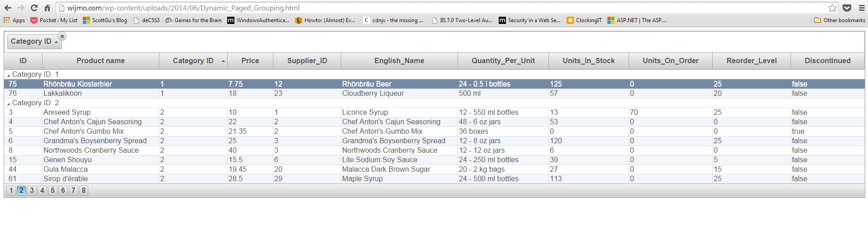Sort by the Product name column header
The height and width of the screenshot is (244, 868).
pyautogui.click(x=100, y=61)
